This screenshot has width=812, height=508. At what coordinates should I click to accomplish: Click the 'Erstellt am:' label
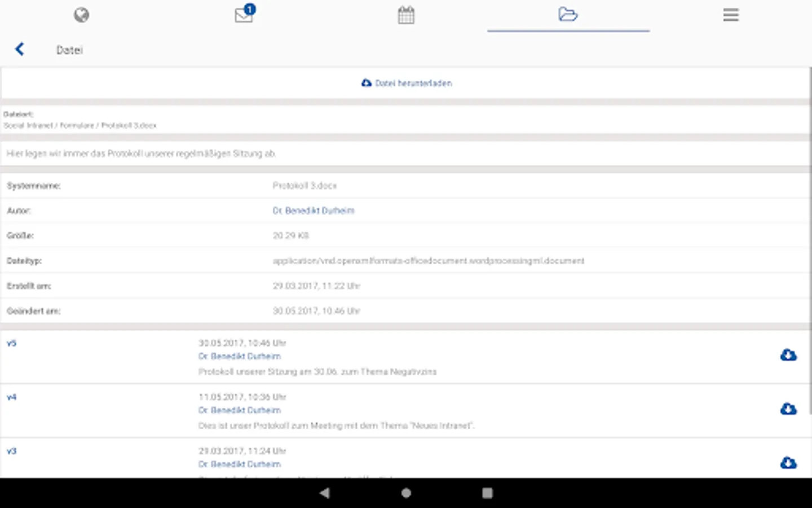(29, 286)
